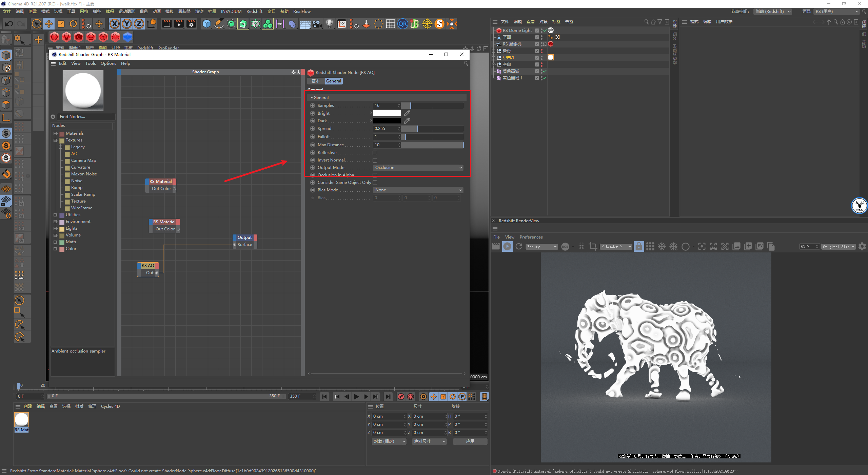Click the Bright color eyedropper icon

(407, 113)
